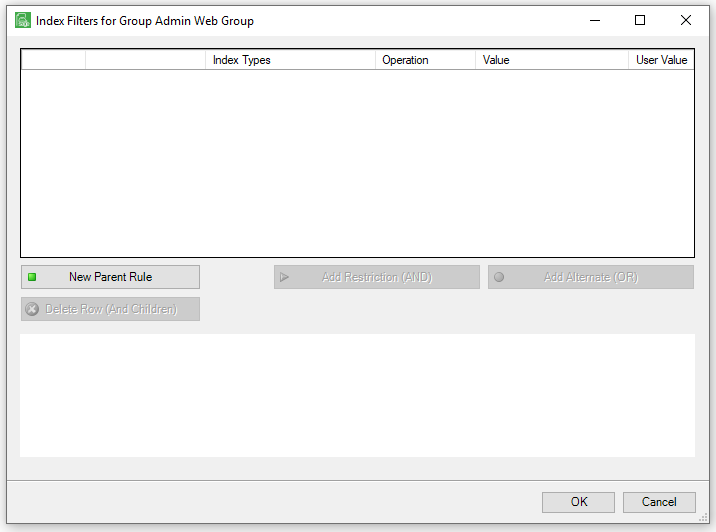The width and height of the screenshot is (716, 532).
Task: Click the green application icon in title bar
Action: click(x=23, y=21)
